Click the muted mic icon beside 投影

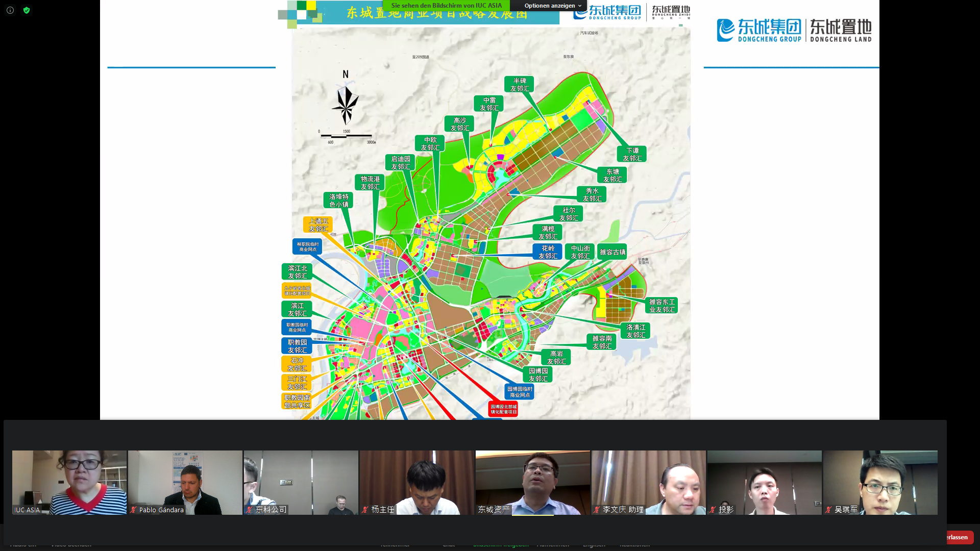click(x=713, y=510)
